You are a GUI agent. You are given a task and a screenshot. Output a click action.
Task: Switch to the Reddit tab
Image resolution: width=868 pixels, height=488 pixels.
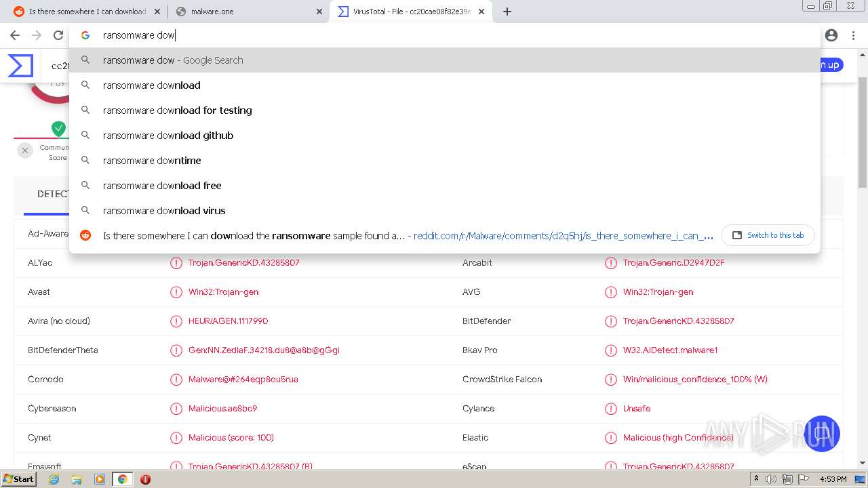point(86,12)
